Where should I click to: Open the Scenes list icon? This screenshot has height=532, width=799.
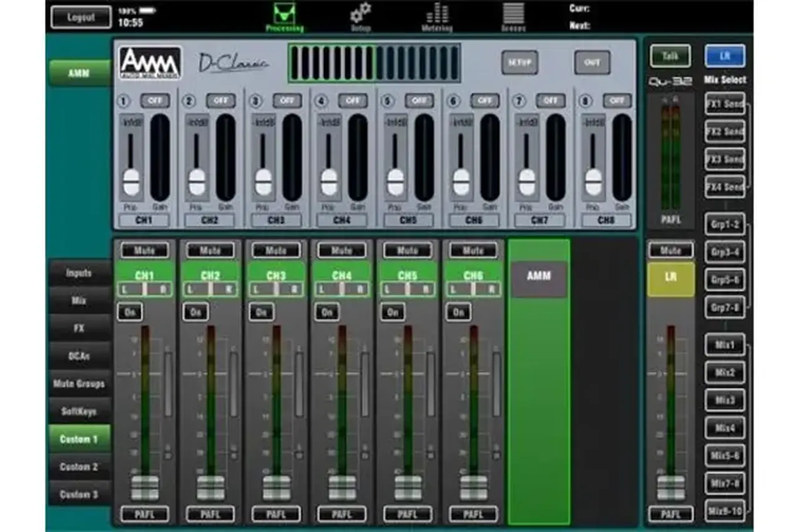(513, 14)
